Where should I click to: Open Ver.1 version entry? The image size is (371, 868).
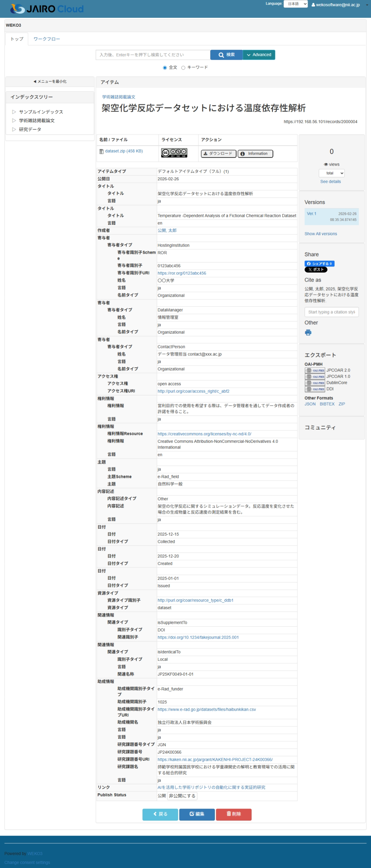[311, 214]
